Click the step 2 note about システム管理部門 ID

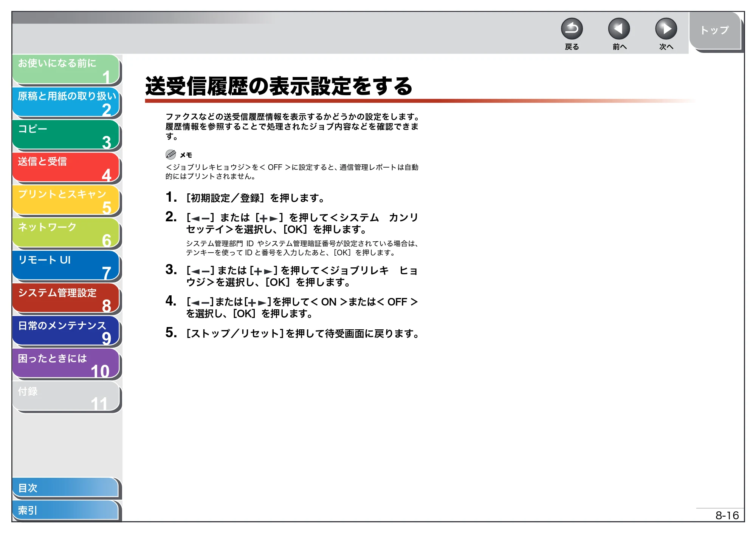coord(302,248)
